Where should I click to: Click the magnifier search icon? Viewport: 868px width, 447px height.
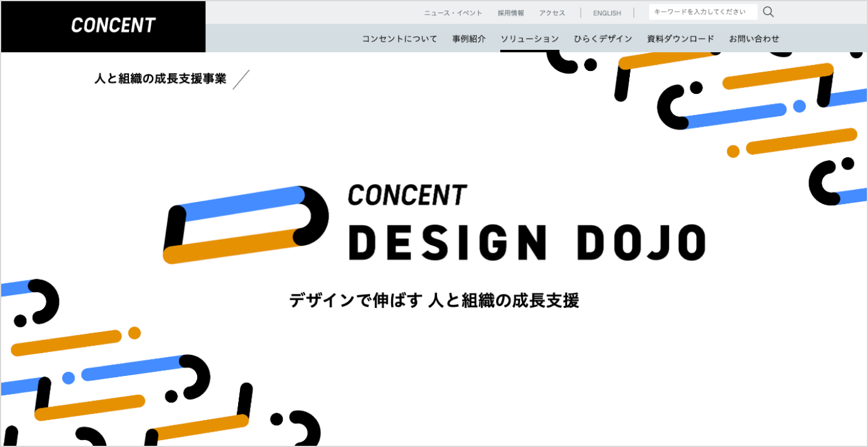768,12
